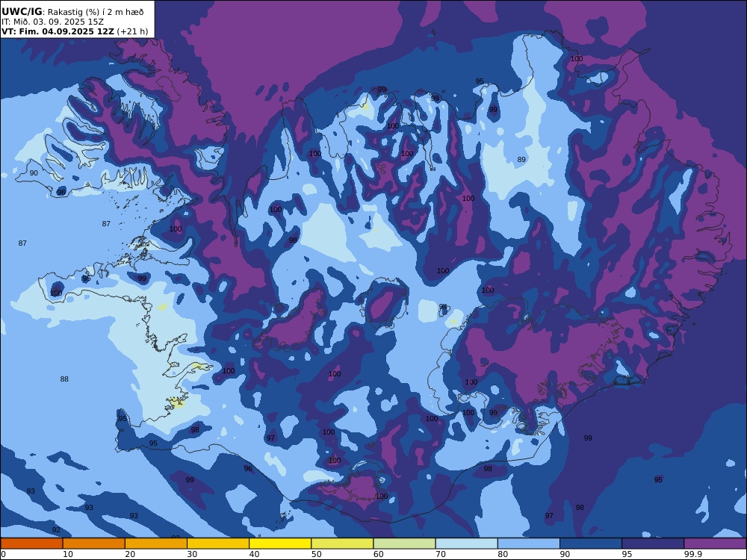Click the '89' humidity value on map
Image resolution: width=747 pixels, height=560 pixels.
pos(521,160)
